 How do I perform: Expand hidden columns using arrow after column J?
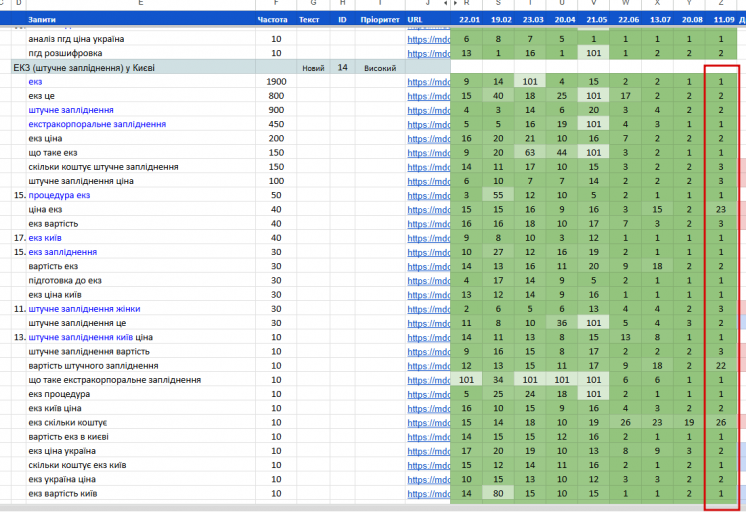point(446,3)
